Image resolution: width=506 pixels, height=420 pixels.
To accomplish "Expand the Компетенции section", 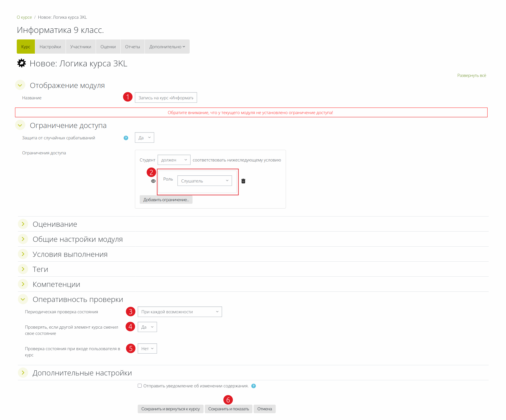I will pyautogui.click(x=23, y=284).
